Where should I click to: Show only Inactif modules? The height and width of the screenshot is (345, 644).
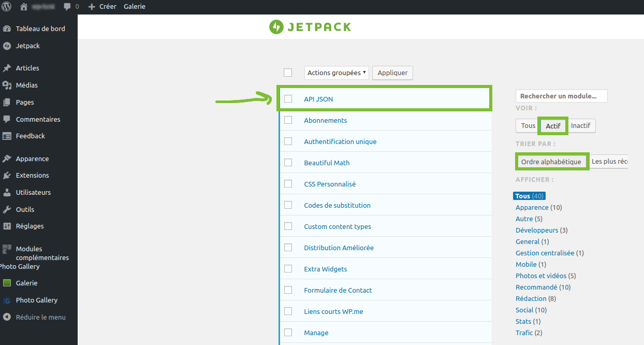pos(580,126)
